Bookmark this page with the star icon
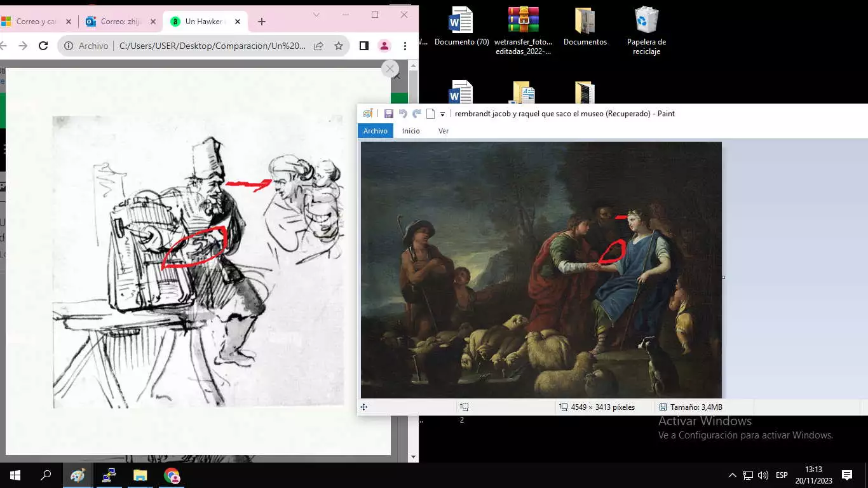This screenshot has width=868, height=488. pos(339,46)
